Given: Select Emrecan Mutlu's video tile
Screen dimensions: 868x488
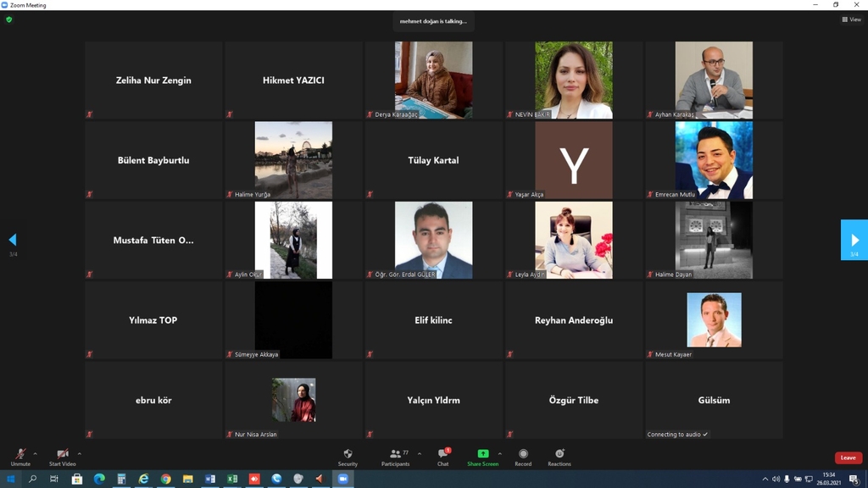Looking at the screenshot, I should [x=713, y=160].
